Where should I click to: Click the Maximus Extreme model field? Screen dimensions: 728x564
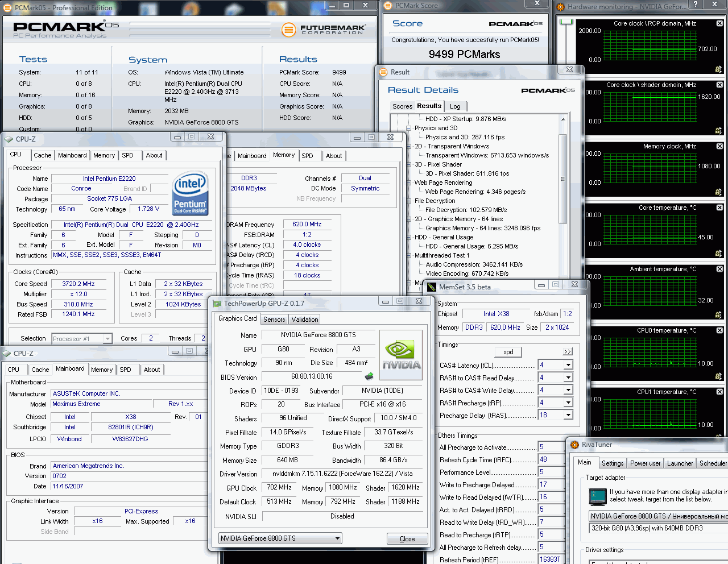point(101,404)
